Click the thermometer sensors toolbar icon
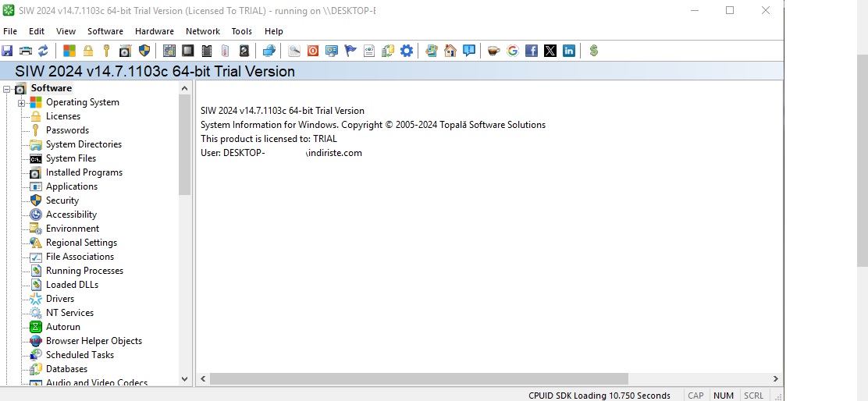 click(226, 51)
